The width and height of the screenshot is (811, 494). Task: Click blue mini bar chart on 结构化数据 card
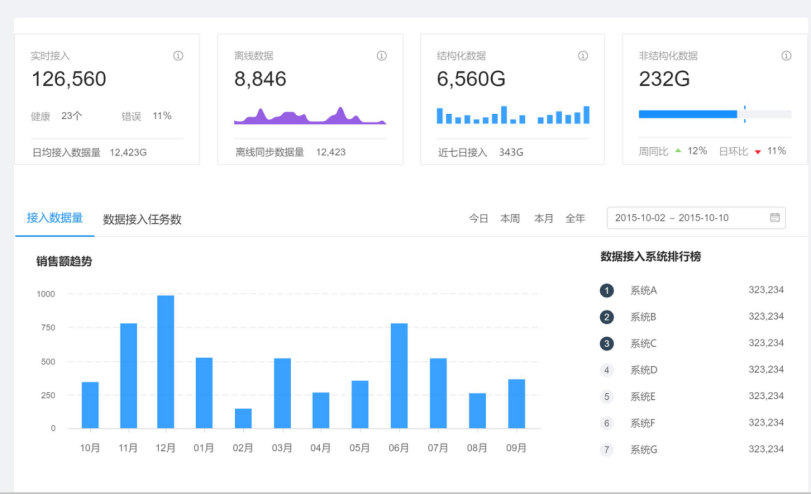pyautogui.click(x=513, y=115)
